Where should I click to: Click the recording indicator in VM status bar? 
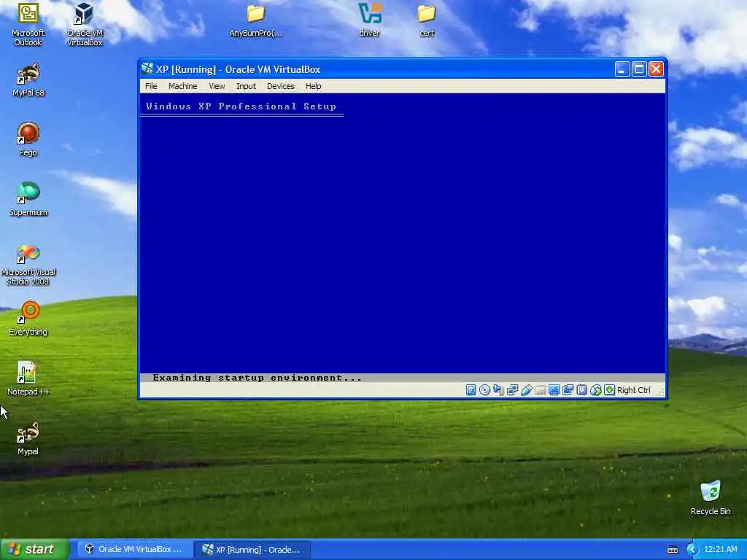[568, 390]
